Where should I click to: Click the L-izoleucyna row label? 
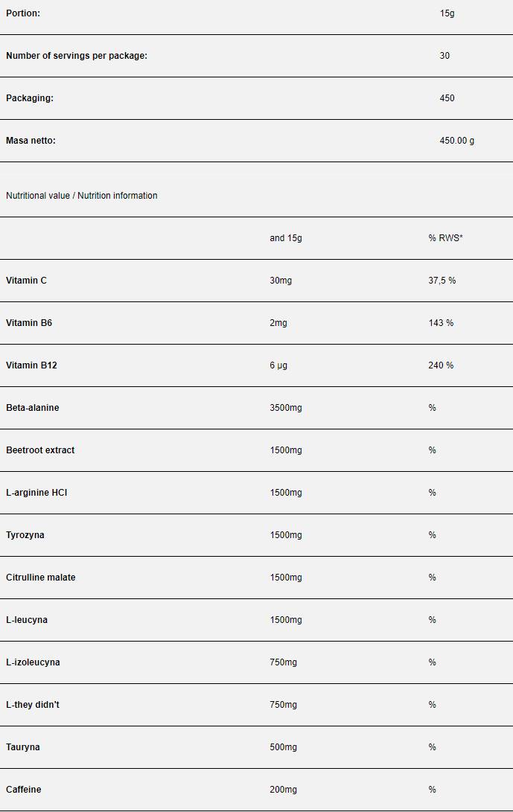(x=33, y=662)
